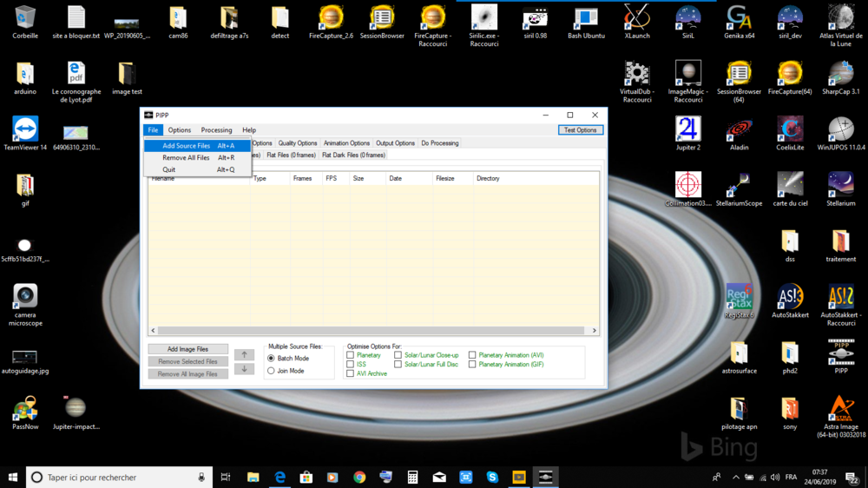Open Atlas Virtuel de la Lune icon
Screen dimensions: 868x488
pos(841,25)
